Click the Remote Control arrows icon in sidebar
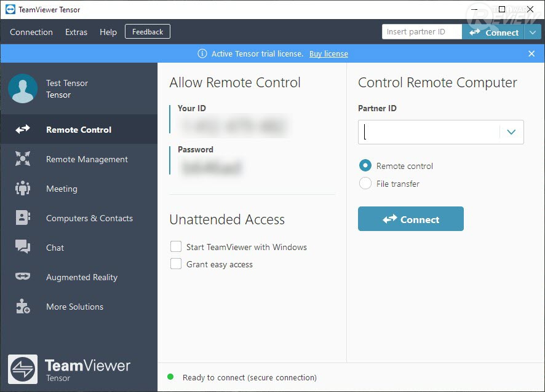This screenshot has width=545, height=392. pos(23,130)
